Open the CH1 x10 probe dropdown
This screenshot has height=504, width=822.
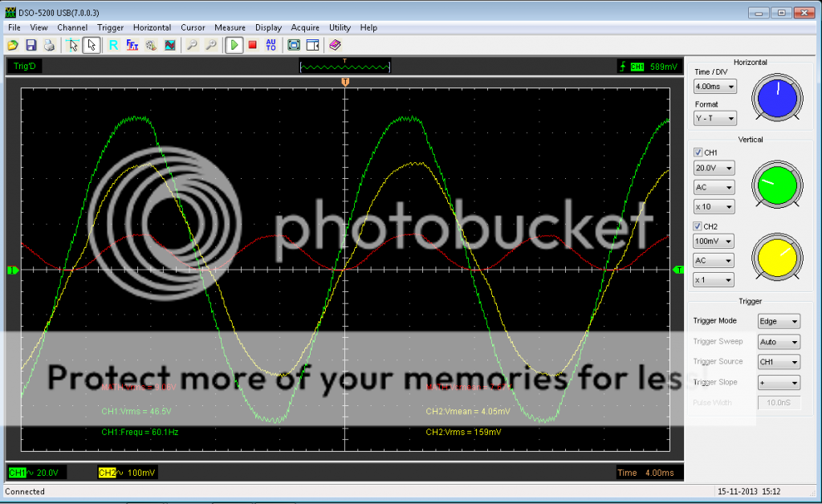[714, 207]
